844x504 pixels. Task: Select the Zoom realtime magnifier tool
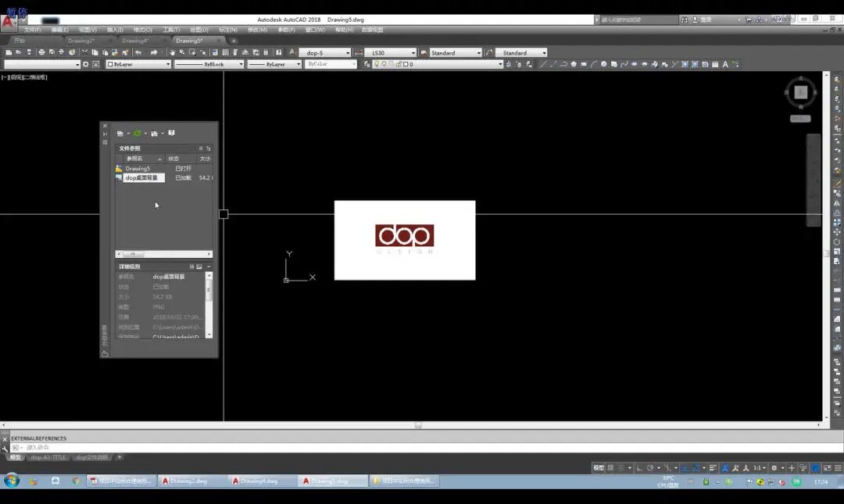[182, 53]
